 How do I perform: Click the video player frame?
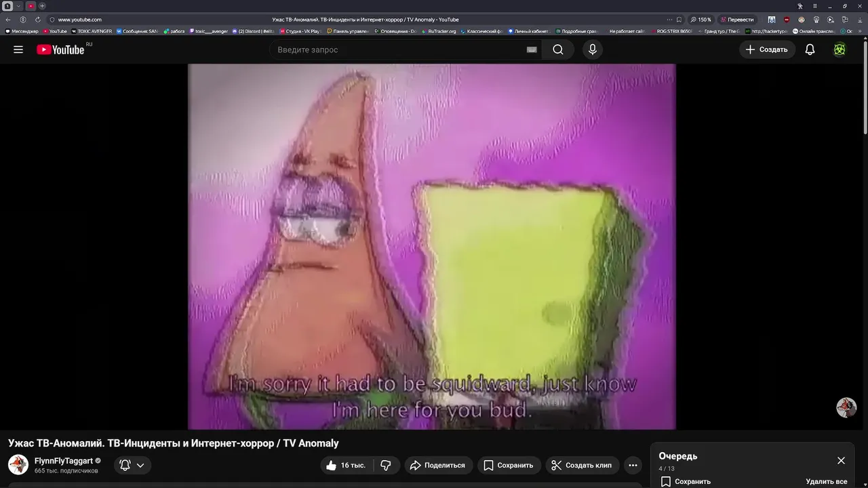(432, 247)
